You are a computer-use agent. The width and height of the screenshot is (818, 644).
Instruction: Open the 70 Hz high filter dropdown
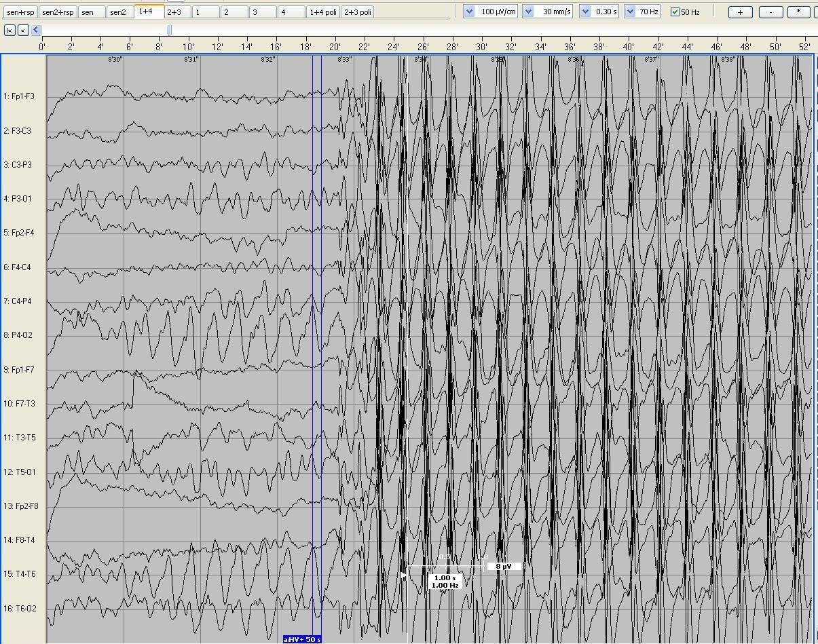630,12
